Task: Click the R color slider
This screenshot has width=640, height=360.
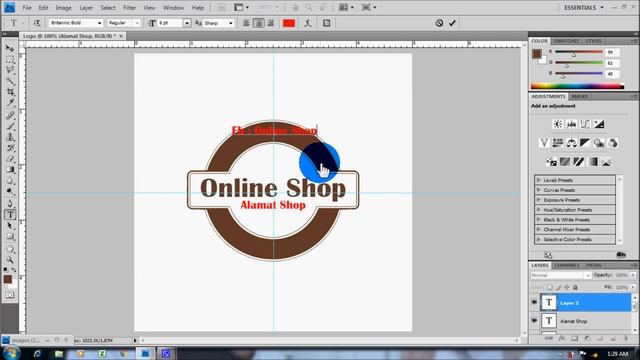Action: coord(579,52)
